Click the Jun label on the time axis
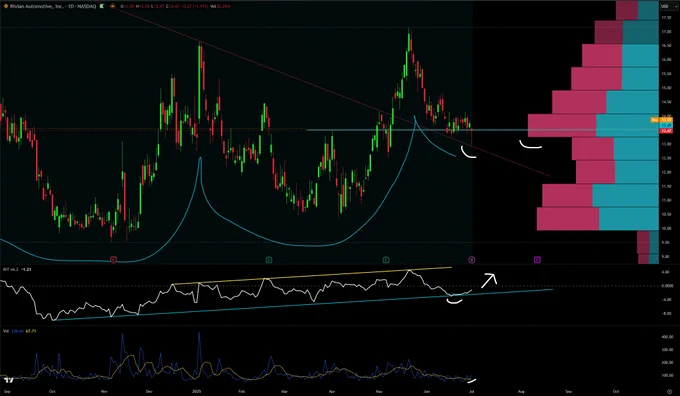Viewport: 680px width, 396px height. [427, 391]
